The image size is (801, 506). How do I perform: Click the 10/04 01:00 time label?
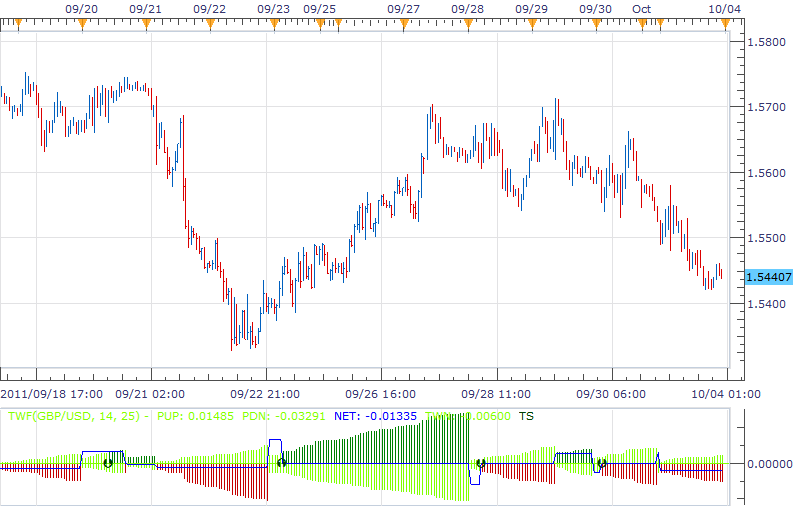coord(726,394)
